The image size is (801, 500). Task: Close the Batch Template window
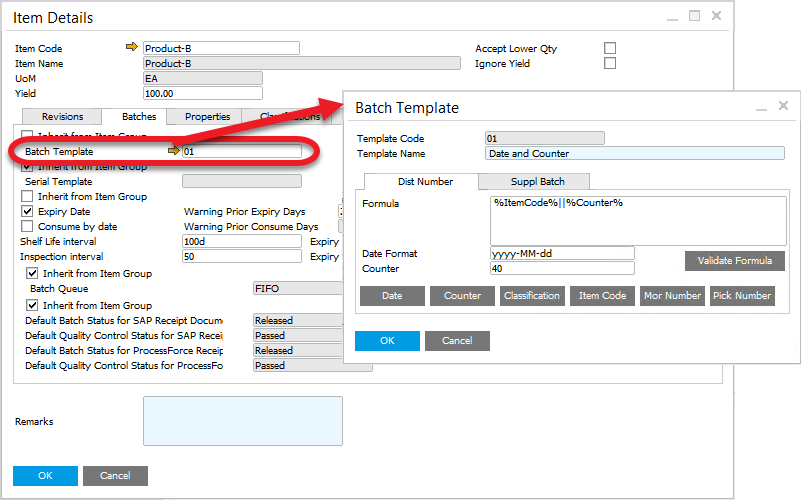pos(783,106)
